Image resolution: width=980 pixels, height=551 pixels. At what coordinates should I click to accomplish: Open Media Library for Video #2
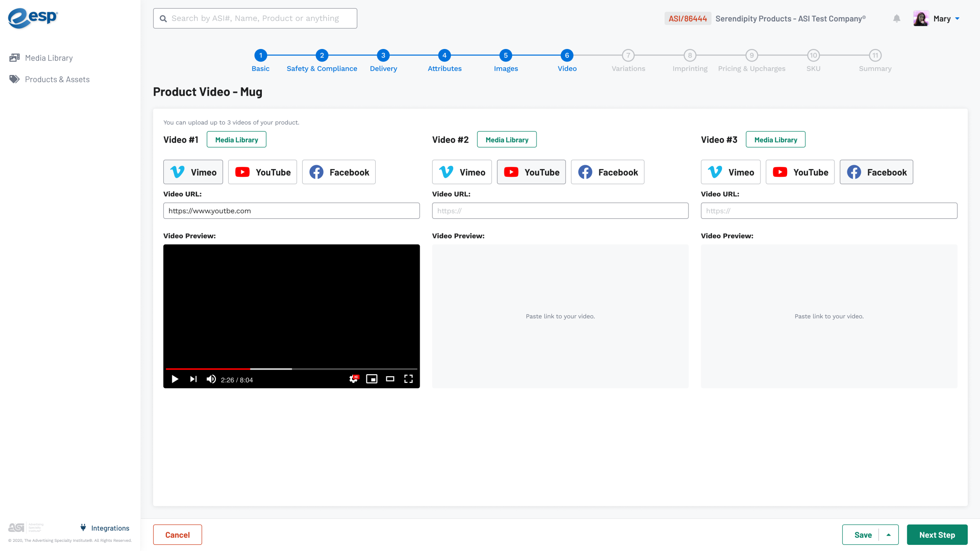[507, 140]
